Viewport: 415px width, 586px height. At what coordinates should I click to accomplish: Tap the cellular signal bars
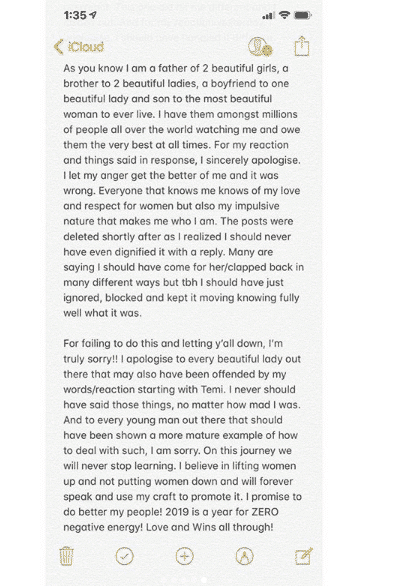(268, 15)
